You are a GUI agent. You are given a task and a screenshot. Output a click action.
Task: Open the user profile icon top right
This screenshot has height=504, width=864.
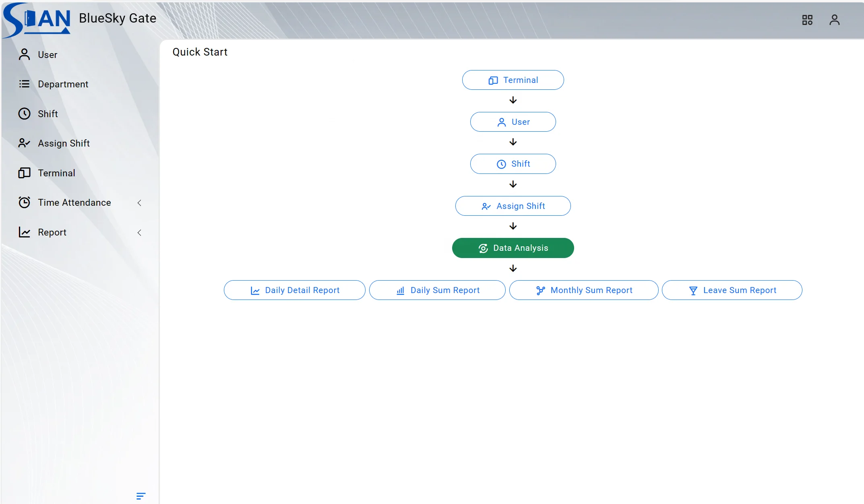[834, 19]
